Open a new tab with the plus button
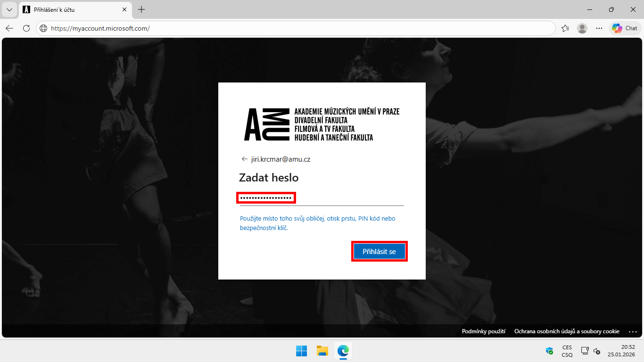 pyautogui.click(x=141, y=9)
